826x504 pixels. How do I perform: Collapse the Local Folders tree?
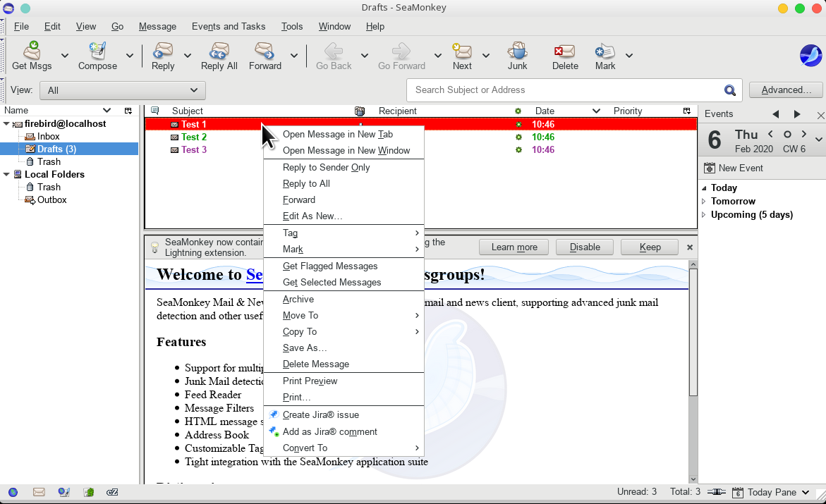click(7, 174)
